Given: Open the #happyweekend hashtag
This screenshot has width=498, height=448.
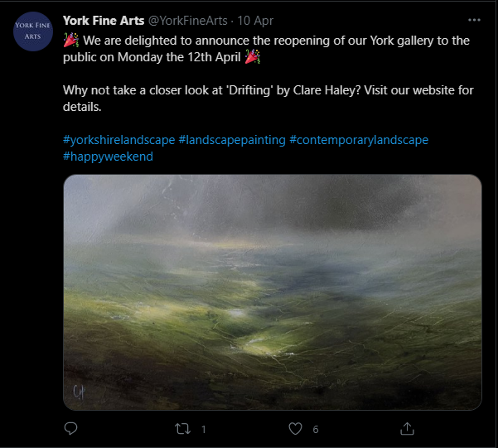Looking at the screenshot, I should pyautogui.click(x=108, y=157).
